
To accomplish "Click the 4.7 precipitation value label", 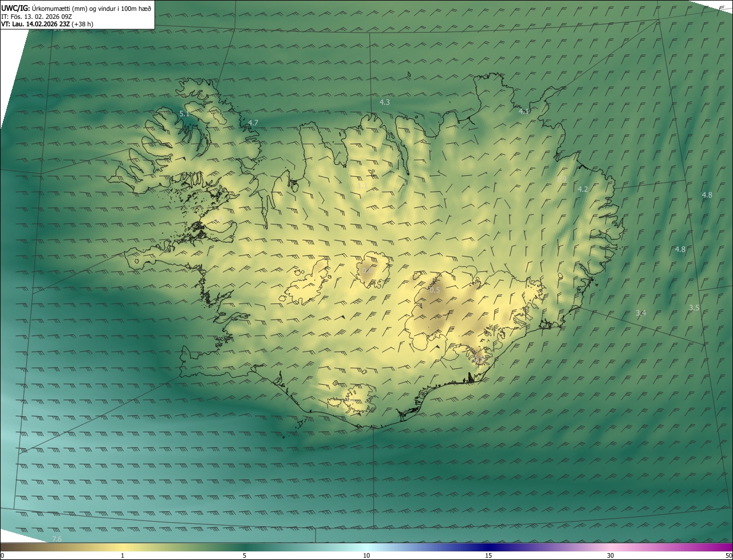I will 253,123.
